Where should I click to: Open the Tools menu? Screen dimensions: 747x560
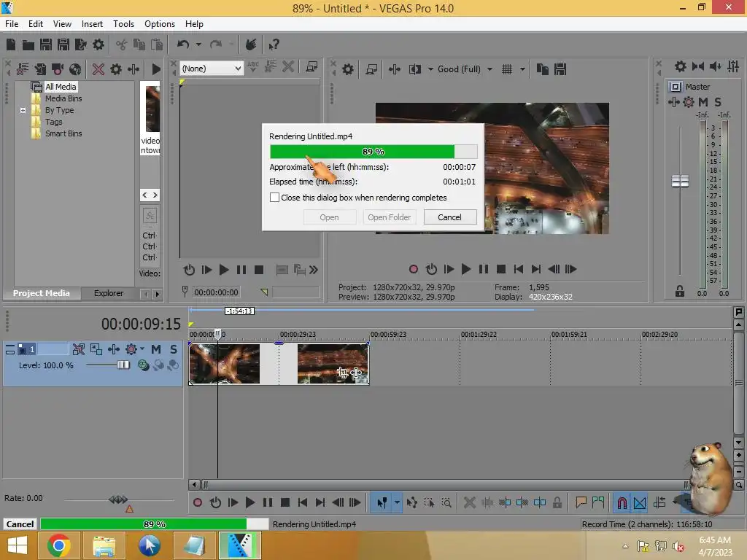pos(123,24)
